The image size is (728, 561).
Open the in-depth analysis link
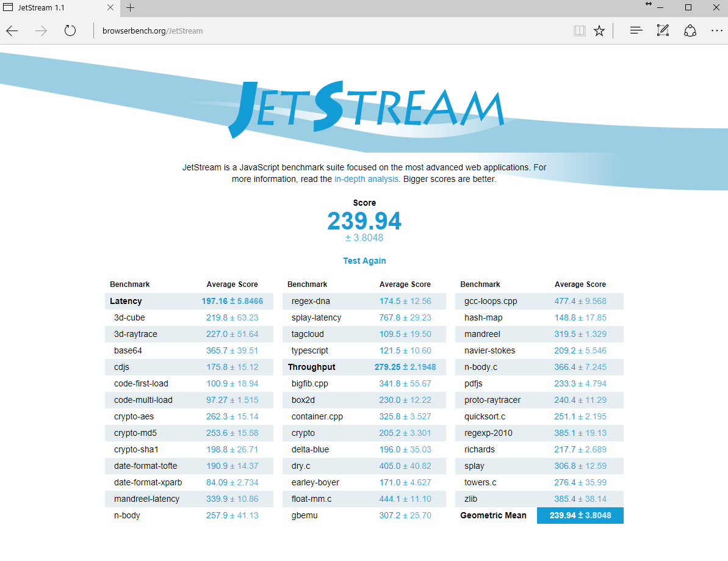(366, 179)
